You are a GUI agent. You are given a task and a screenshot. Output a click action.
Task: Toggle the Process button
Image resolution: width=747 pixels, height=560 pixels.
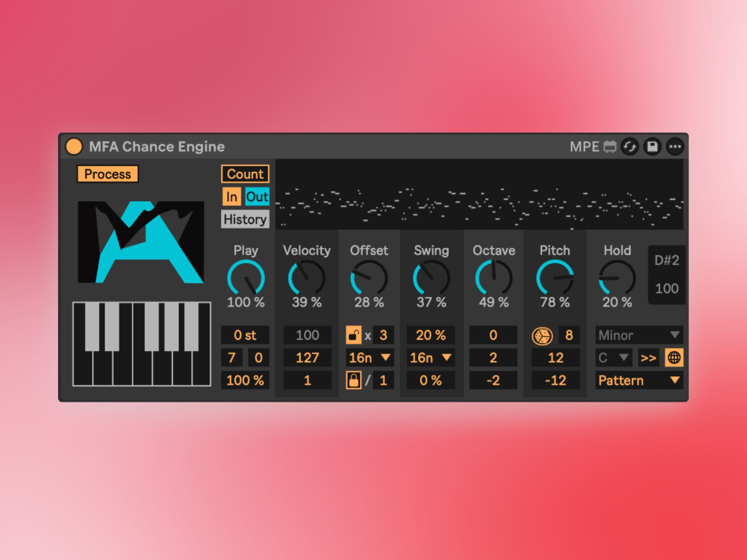point(108,174)
